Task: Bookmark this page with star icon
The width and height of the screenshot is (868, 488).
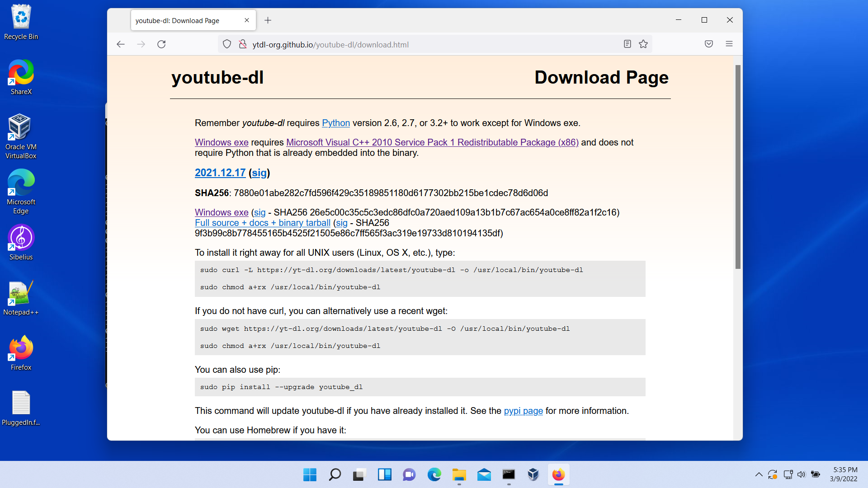Action: [643, 44]
